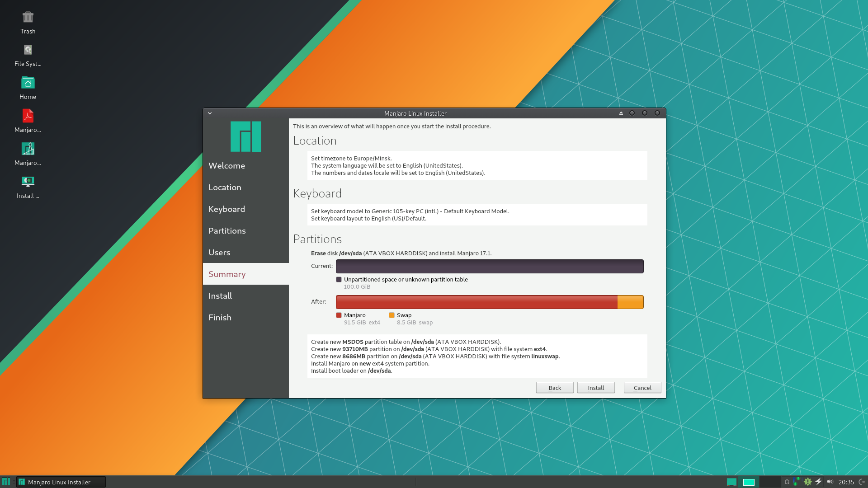The width and height of the screenshot is (868, 488).
Task: Click the Location section heading
Action: click(x=315, y=141)
